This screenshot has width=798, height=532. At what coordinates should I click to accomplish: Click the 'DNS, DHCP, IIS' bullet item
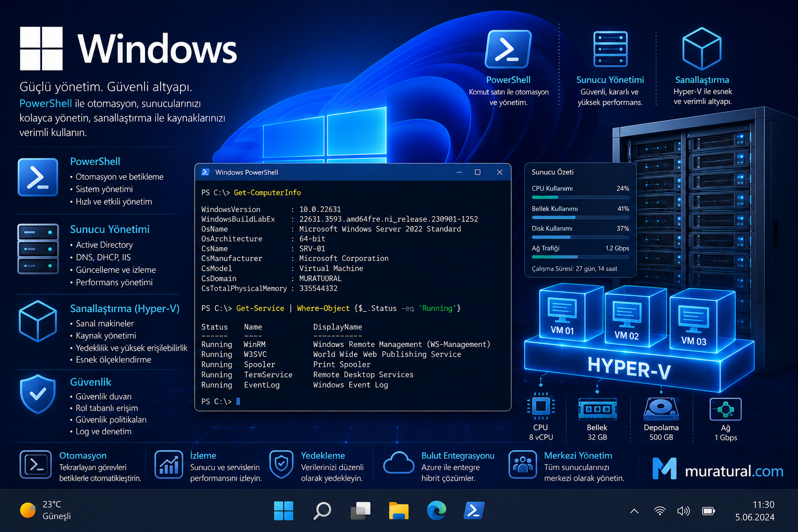point(103,257)
